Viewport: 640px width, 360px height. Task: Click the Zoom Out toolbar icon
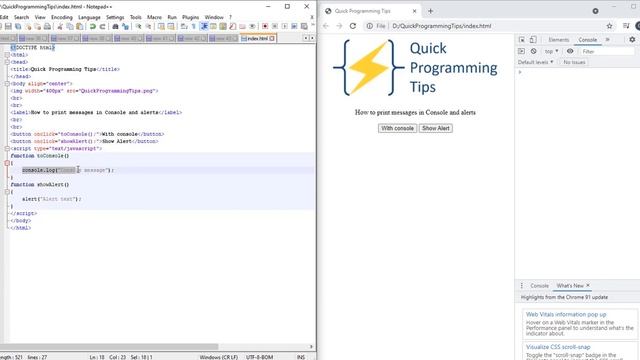pyautogui.click(x=149, y=26)
